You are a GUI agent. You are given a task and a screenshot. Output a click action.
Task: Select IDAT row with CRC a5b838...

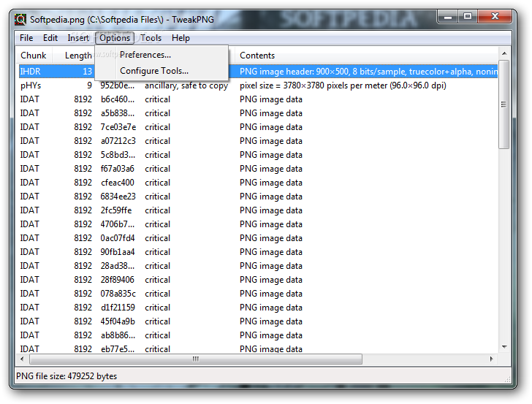click(x=258, y=113)
